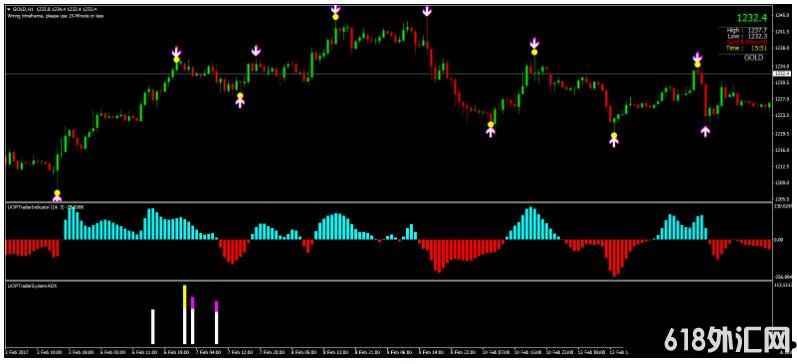Click the green 1232.4 price readout
Image resolution: width=797 pixels, height=364 pixels.
coord(751,18)
